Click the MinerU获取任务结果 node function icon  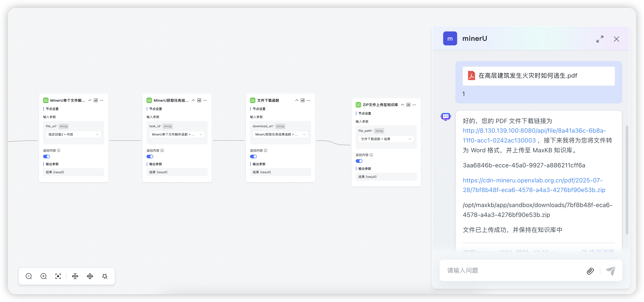point(149,100)
